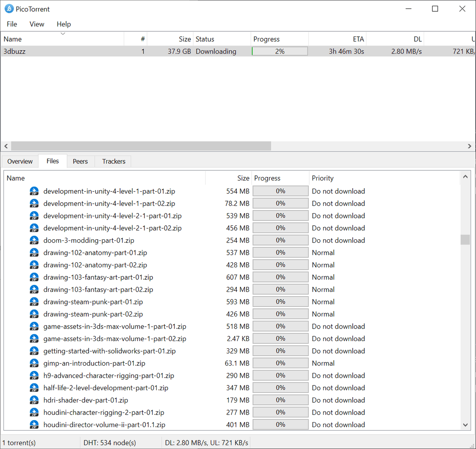The width and height of the screenshot is (476, 449).
Task: Click zip icon of drawing-102-anatomy-part-01.zip
Action: [34, 253]
